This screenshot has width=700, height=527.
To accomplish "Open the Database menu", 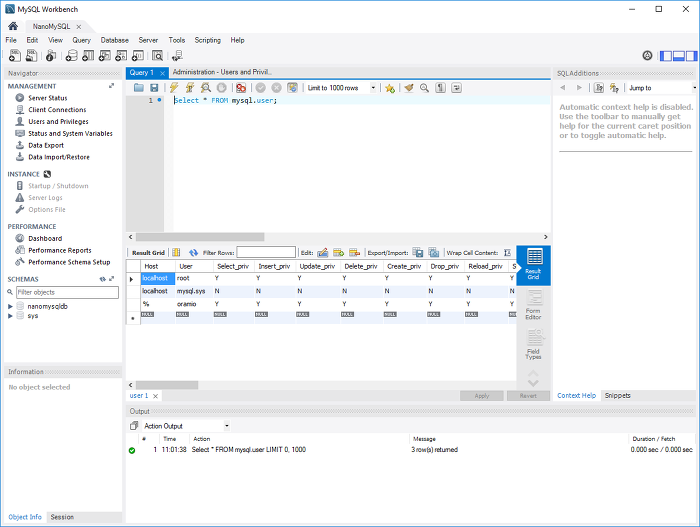I will coord(115,40).
